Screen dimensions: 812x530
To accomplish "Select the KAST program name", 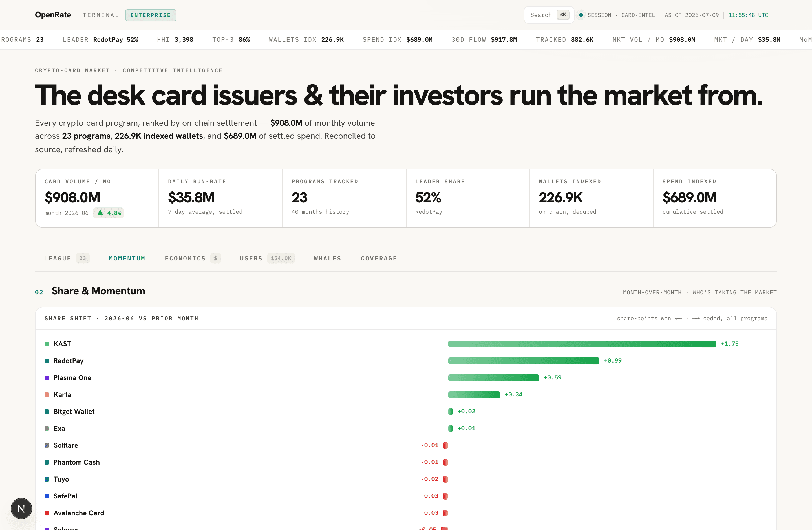I will pos(62,344).
